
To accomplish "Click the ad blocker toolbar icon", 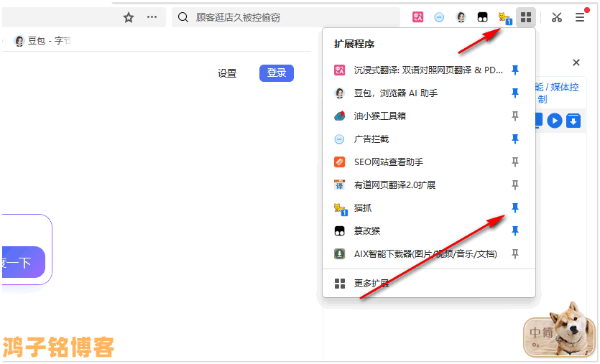I will click(x=439, y=17).
